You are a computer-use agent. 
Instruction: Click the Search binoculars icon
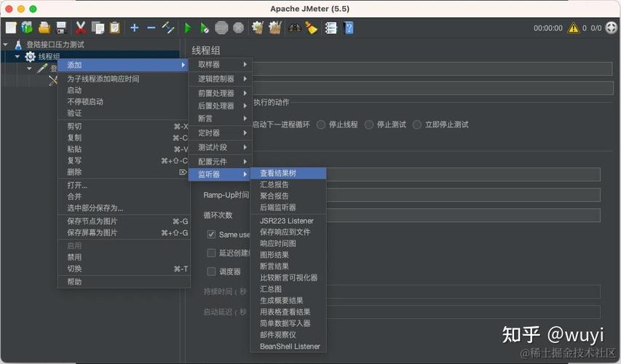(294, 28)
